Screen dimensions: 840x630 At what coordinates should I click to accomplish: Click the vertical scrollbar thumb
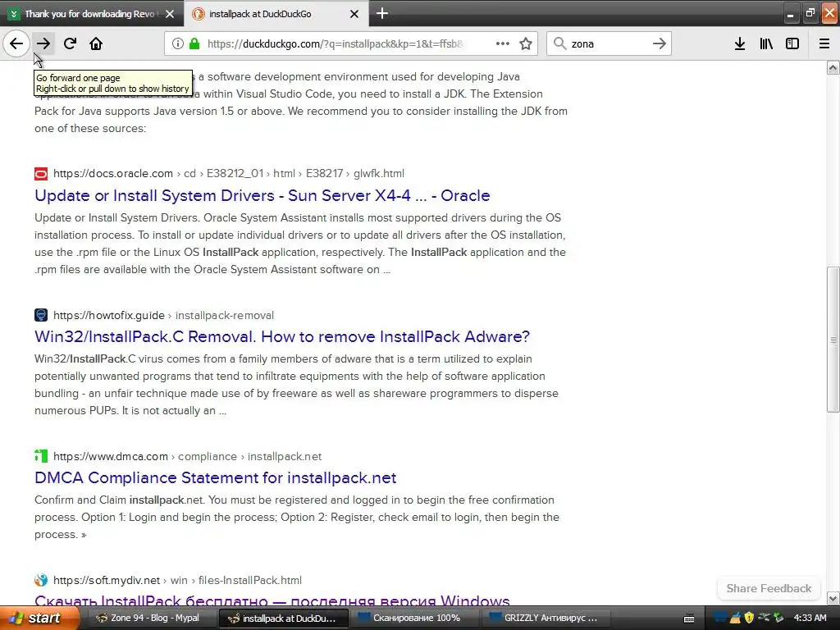pos(833,340)
